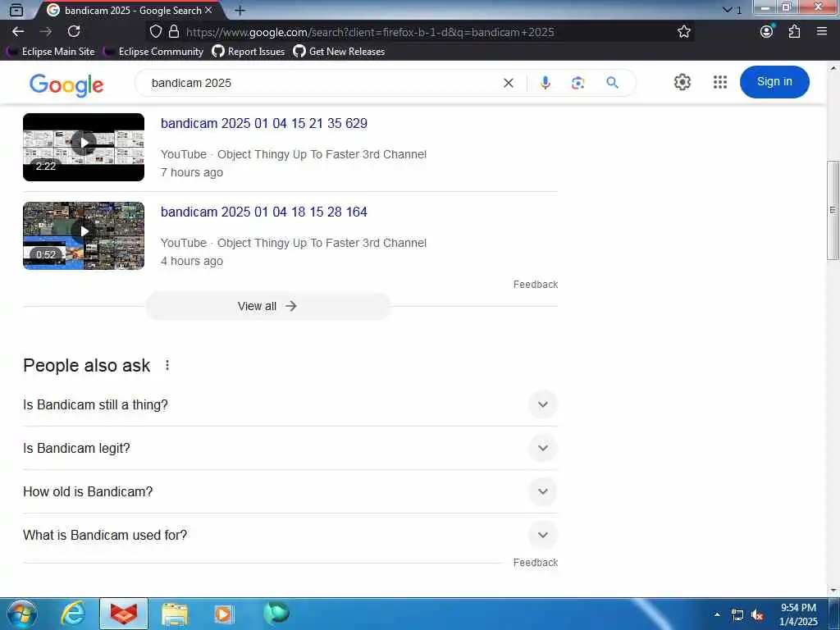This screenshot has width=840, height=630.
Task: Expand 'How old is Bandicam?' question
Action: pos(290,491)
